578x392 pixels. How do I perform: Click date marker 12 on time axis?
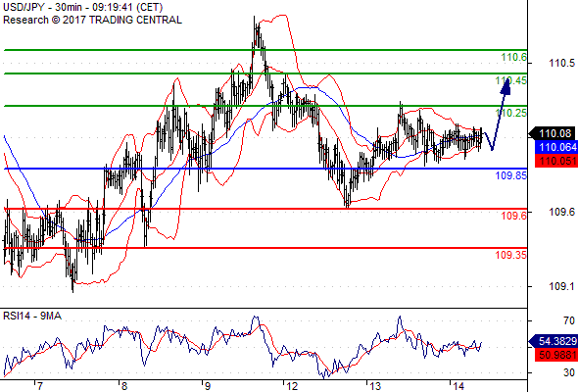(292, 386)
